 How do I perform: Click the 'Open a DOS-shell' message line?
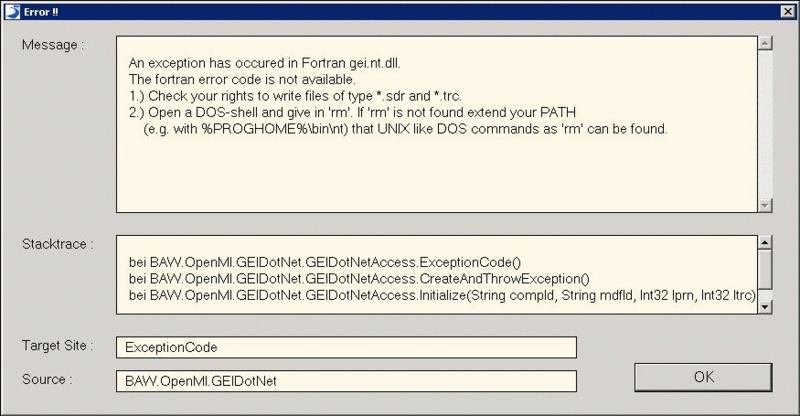[352, 112]
